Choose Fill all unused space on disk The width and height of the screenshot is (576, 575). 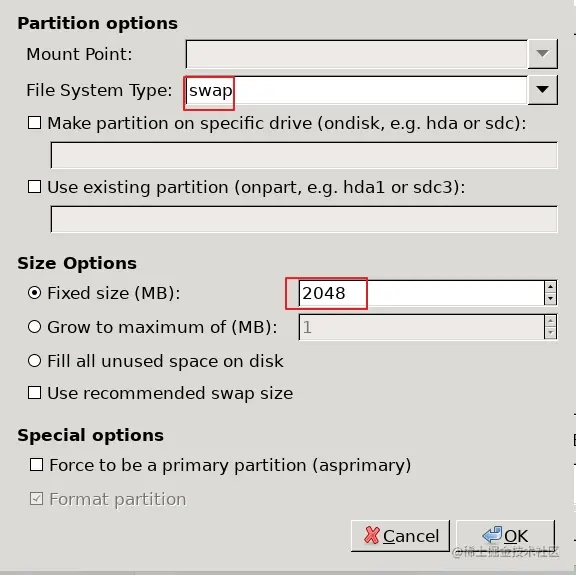35,361
